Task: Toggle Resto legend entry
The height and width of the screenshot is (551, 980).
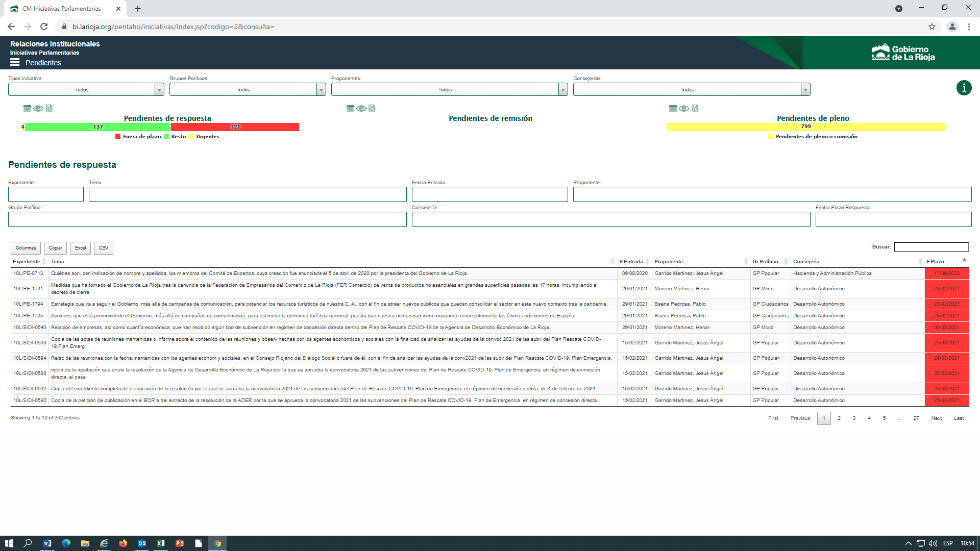Action: coord(175,137)
